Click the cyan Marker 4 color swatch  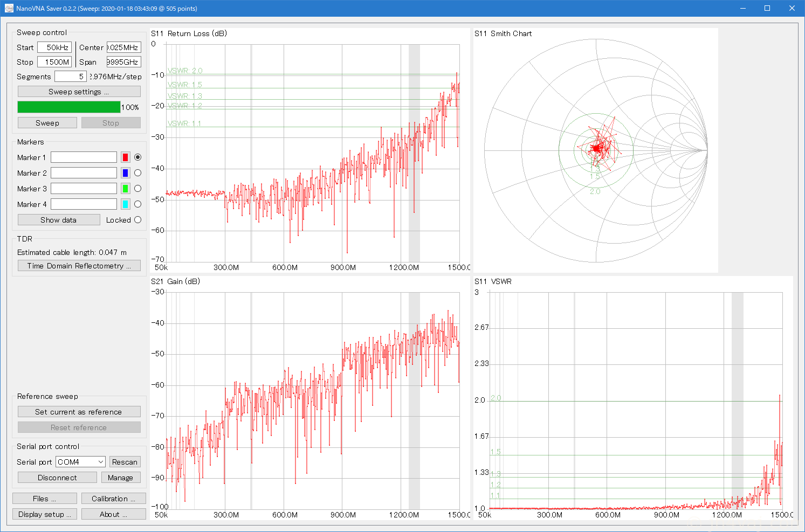coord(126,204)
